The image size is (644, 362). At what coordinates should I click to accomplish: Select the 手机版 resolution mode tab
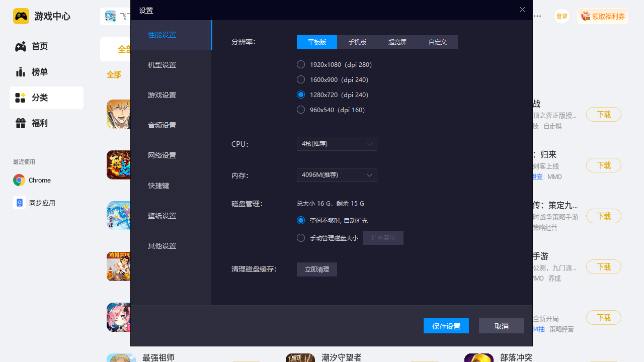pyautogui.click(x=357, y=42)
